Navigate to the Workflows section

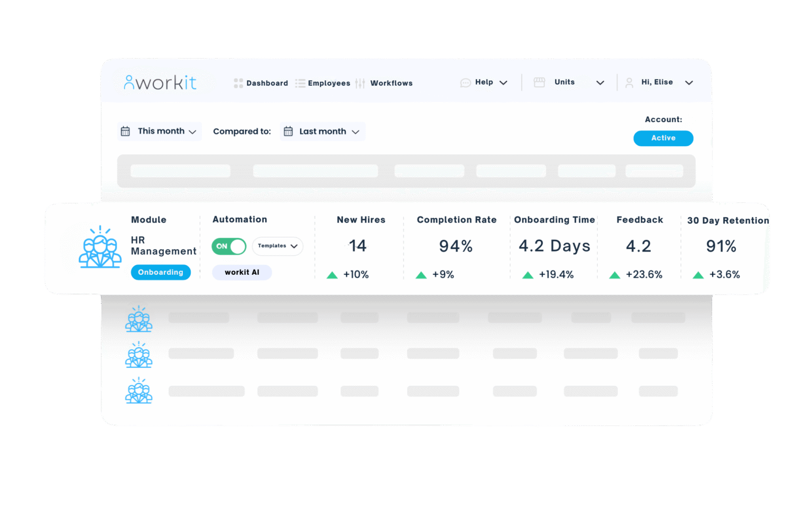391,83
